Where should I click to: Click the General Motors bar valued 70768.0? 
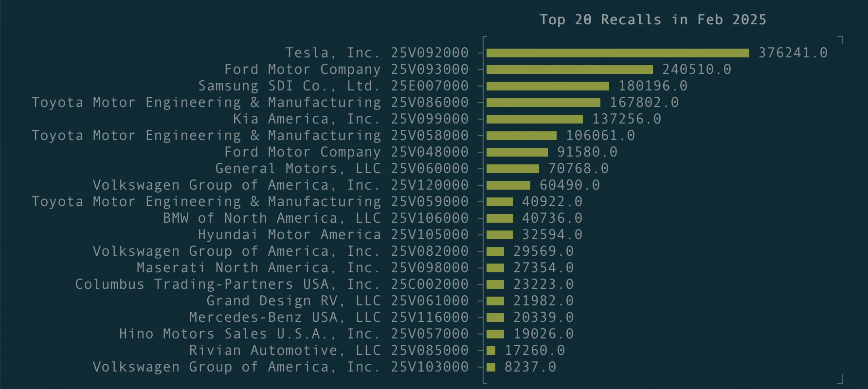pos(513,169)
